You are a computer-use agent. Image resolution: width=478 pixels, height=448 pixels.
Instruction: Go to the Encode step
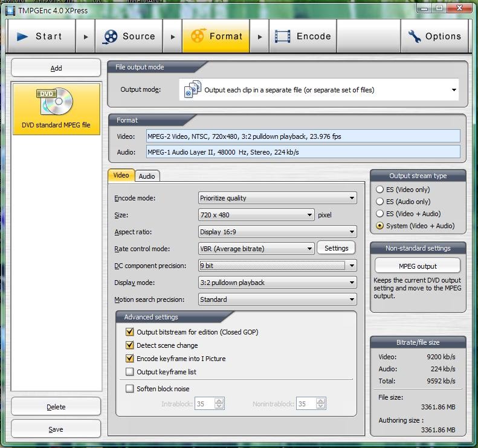303,36
